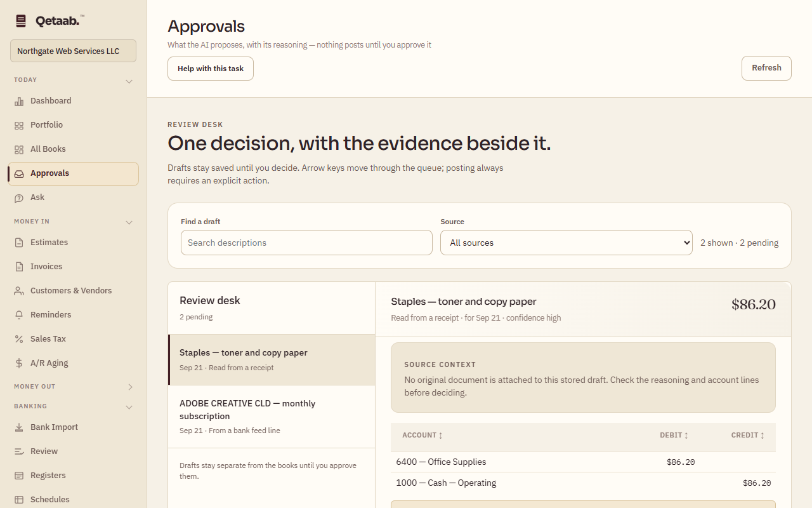The height and width of the screenshot is (508, 812).
Task: Select the Staples toner and copy paper draft
Action: [x=272, y=359]
